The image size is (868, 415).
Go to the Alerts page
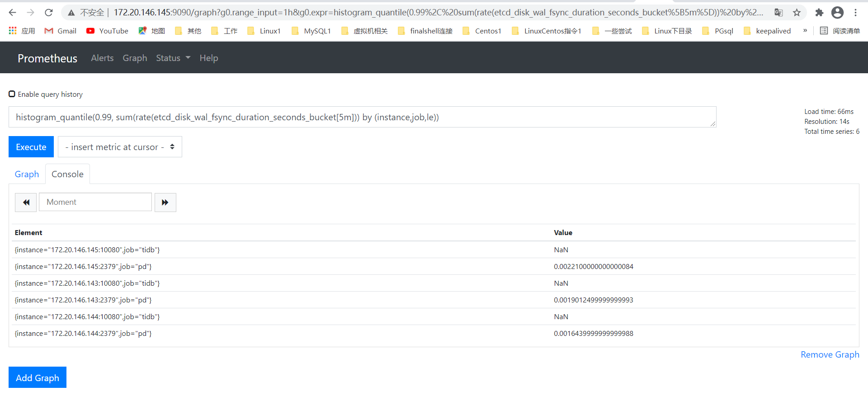[102, 58]
